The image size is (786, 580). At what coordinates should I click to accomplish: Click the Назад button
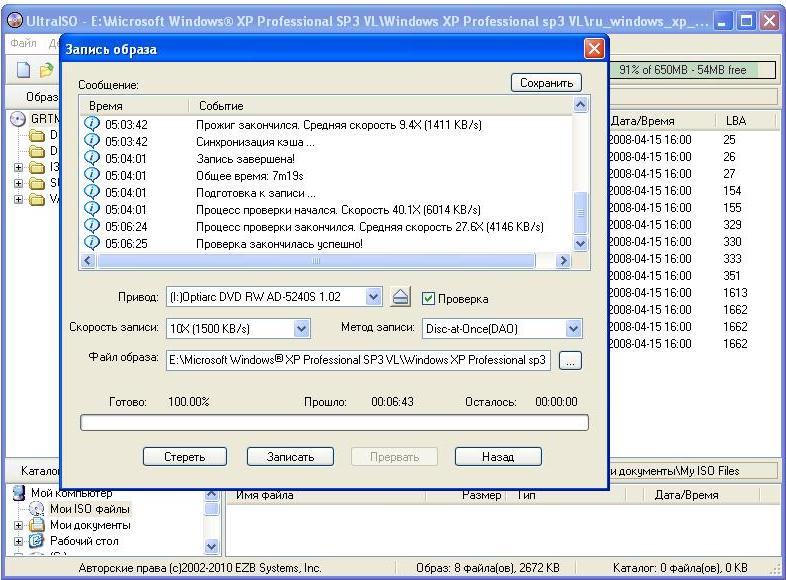coord(498,457)
